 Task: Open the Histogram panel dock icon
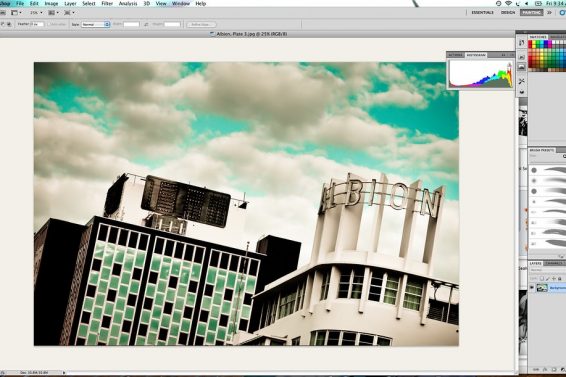[x=522, y=67]
